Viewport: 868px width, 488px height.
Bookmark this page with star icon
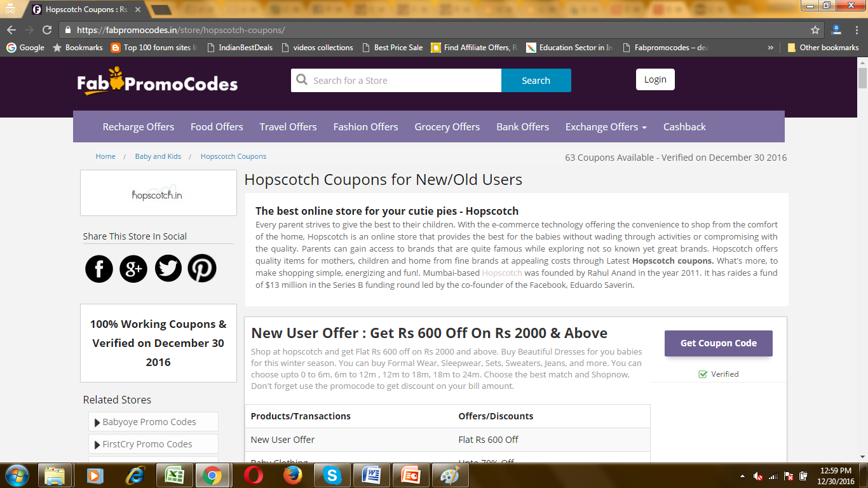[x=815, y=30]
